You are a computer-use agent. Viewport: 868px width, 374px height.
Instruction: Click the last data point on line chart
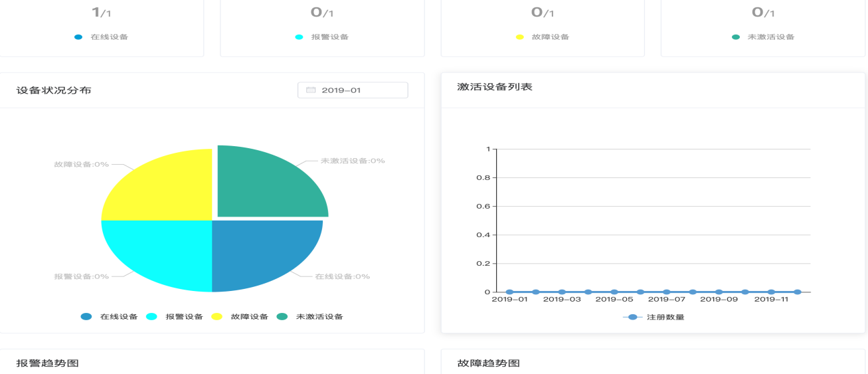coord(797,292)
